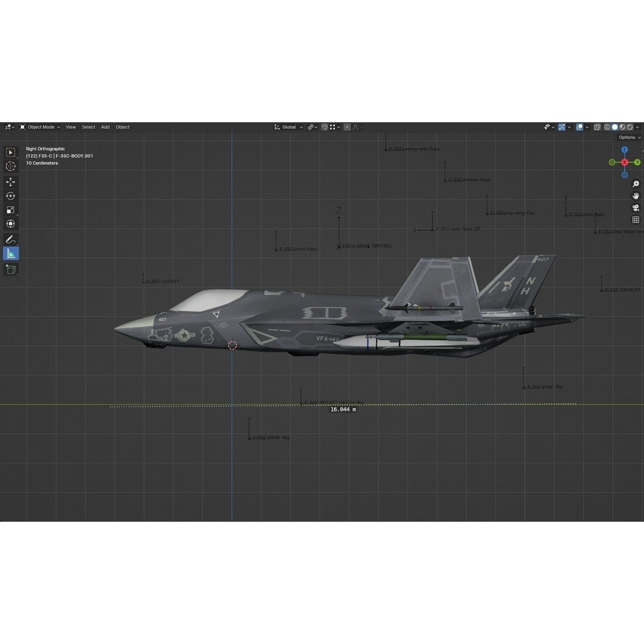Open the Options dropdown
Screen dimensions: 644x644
[x=630, y=138]
